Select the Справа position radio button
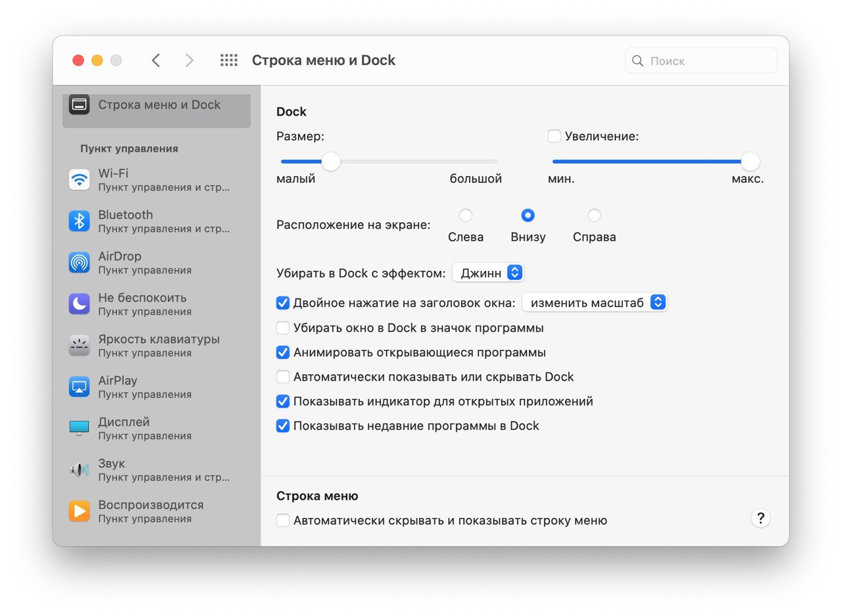Screen dimensions: 842x616 (x=595, y=215)
